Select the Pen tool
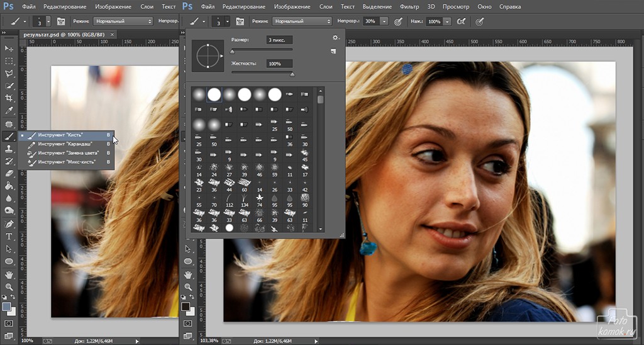 [9, 223]
